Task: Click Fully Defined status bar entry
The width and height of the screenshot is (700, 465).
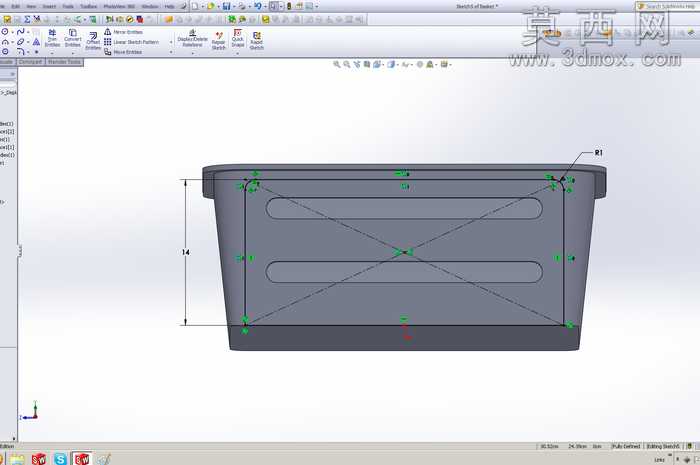Action: click(626, 446)
